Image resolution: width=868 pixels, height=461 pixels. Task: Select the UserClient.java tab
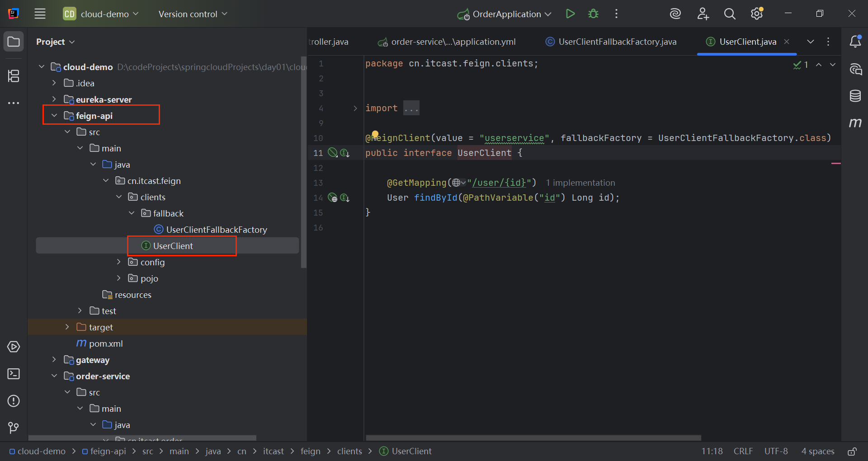tap(742, 42)
